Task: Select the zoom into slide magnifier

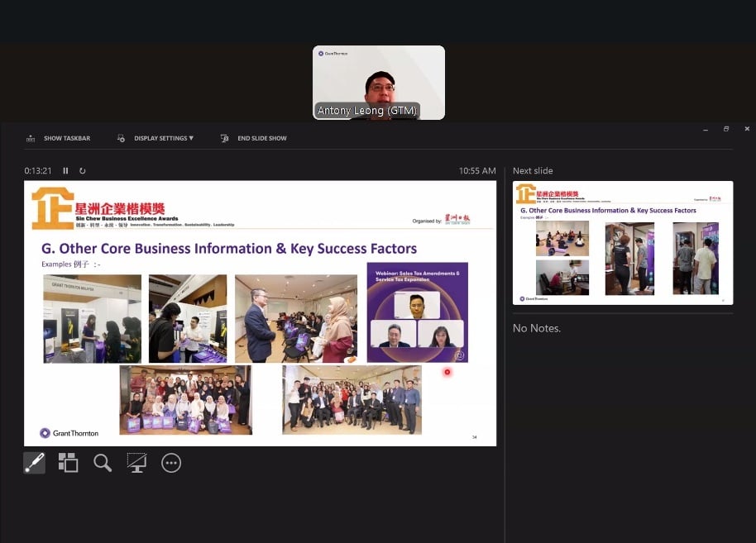Action: 103,463
